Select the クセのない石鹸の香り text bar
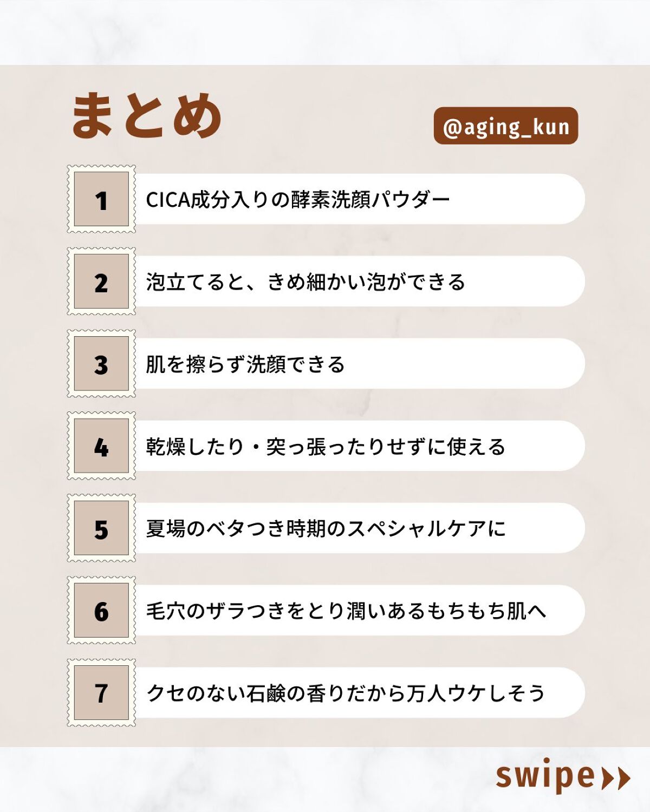 tap(357, 693)
